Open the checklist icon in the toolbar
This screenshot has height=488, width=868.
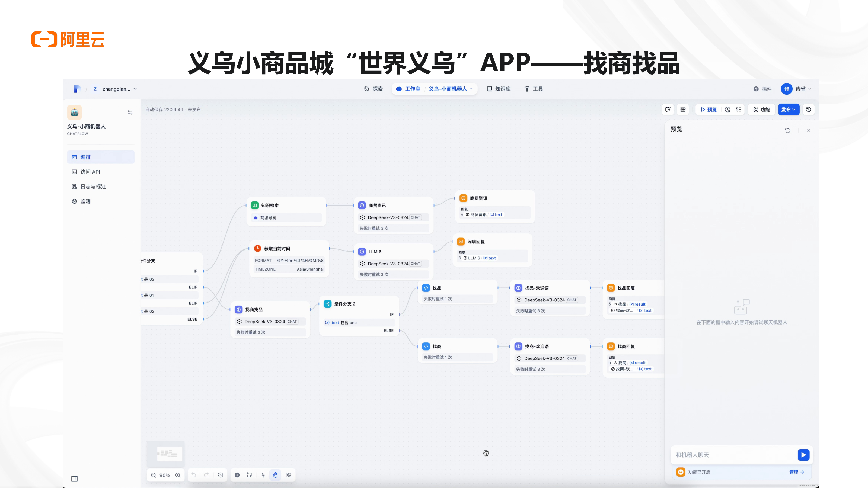(739, 110)
